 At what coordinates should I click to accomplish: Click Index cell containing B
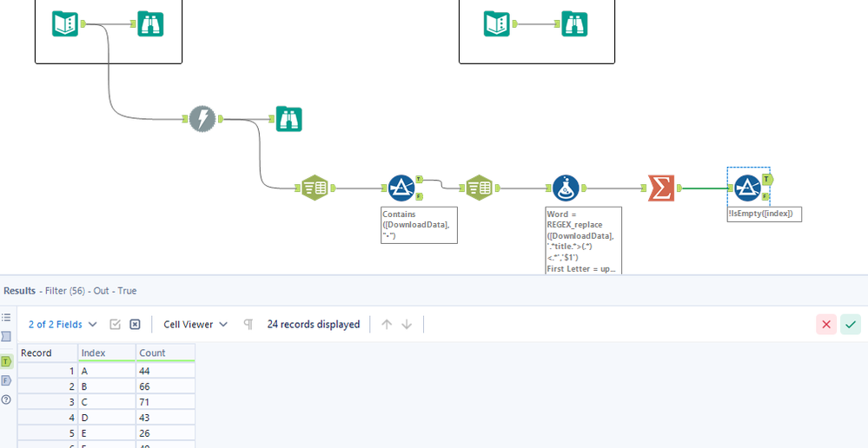point(107,386)
